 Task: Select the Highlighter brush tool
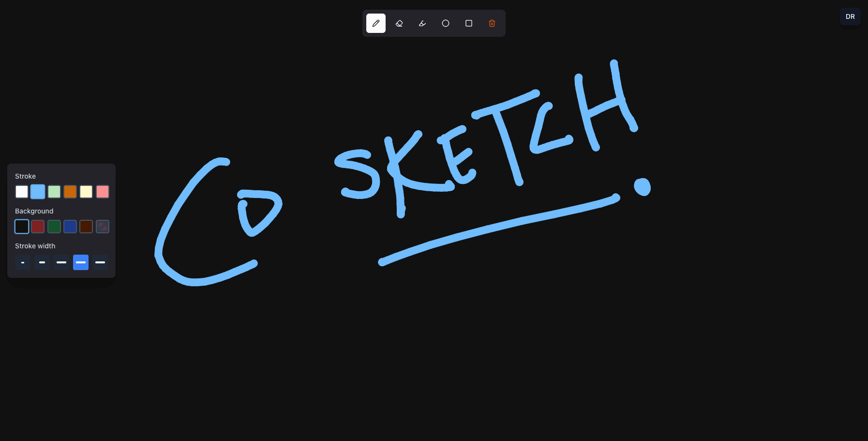click(x=422, y=23)
